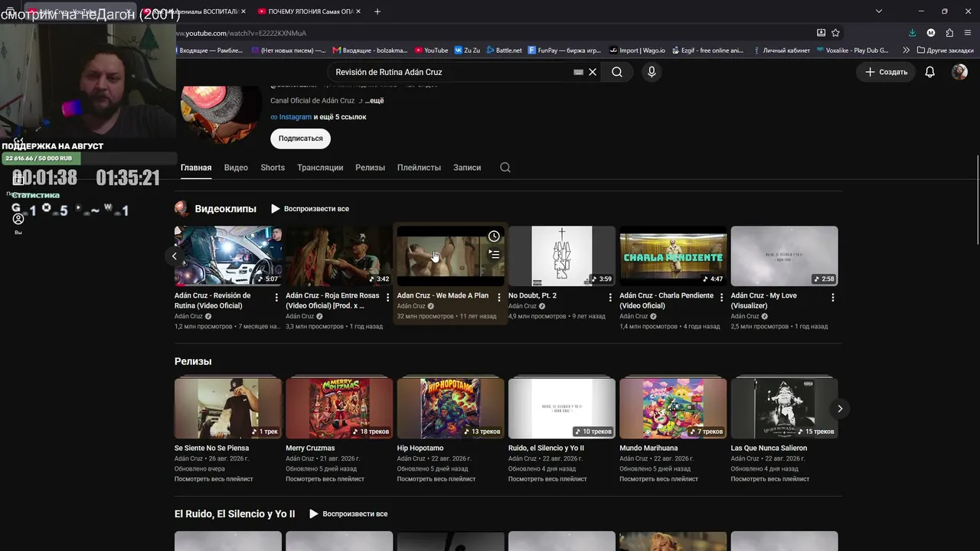980x551 pixels.
Task: Open the on-screen keyboard in search box
Action: click(579, 72)
